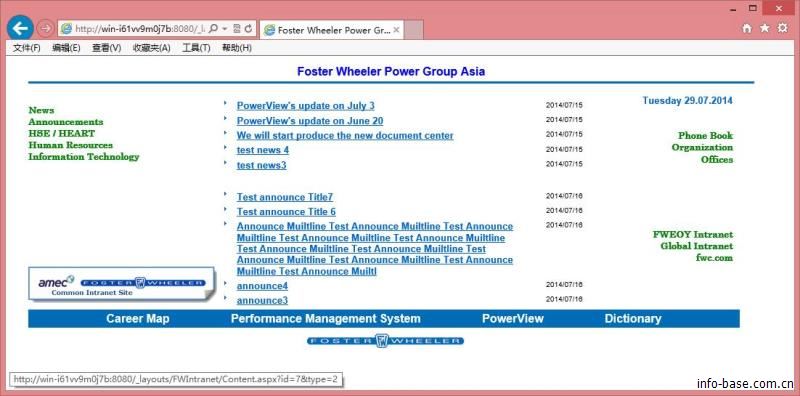800x396 pixels.
Task: Open the Announce Muiltline Test announcement
Action: (375, 249)
